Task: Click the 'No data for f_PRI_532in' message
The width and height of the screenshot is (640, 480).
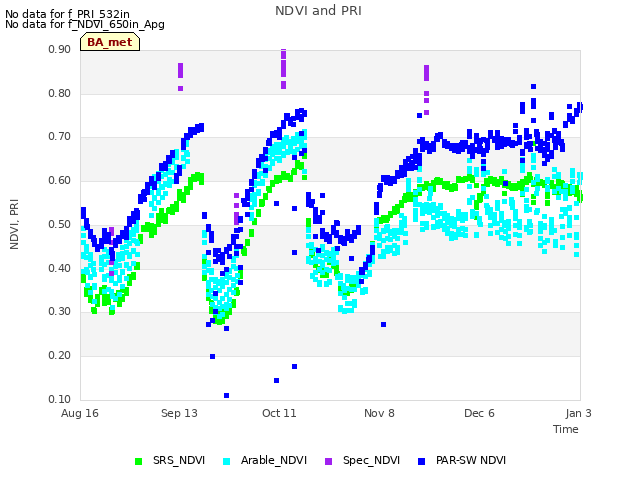Action: [67, 14]
